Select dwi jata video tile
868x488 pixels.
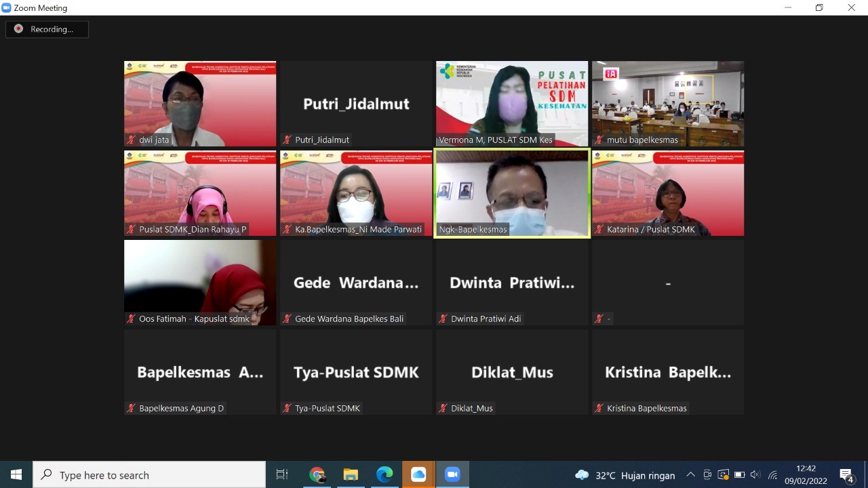click(200, 104)
